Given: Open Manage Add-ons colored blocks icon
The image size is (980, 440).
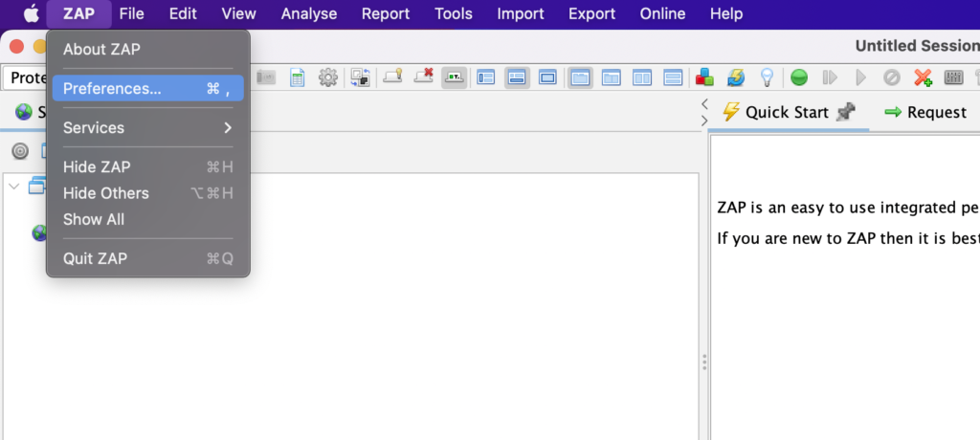Looking at the screenshot, I should [x=705, y=77].
